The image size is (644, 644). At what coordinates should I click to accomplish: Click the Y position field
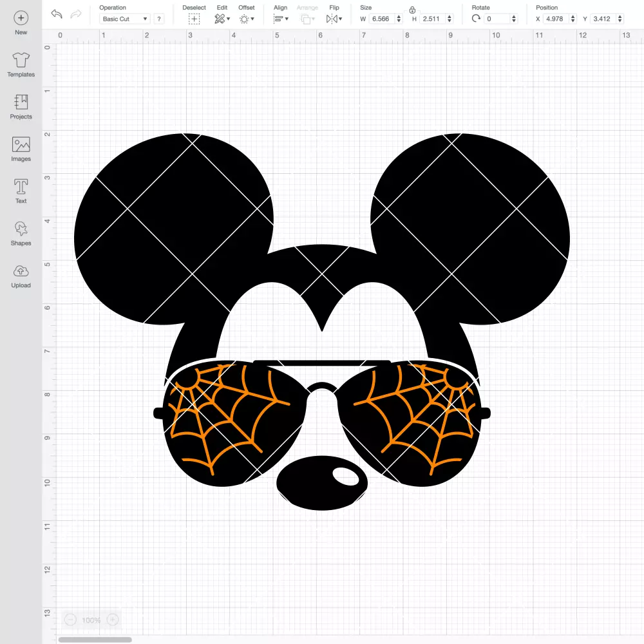603,19
